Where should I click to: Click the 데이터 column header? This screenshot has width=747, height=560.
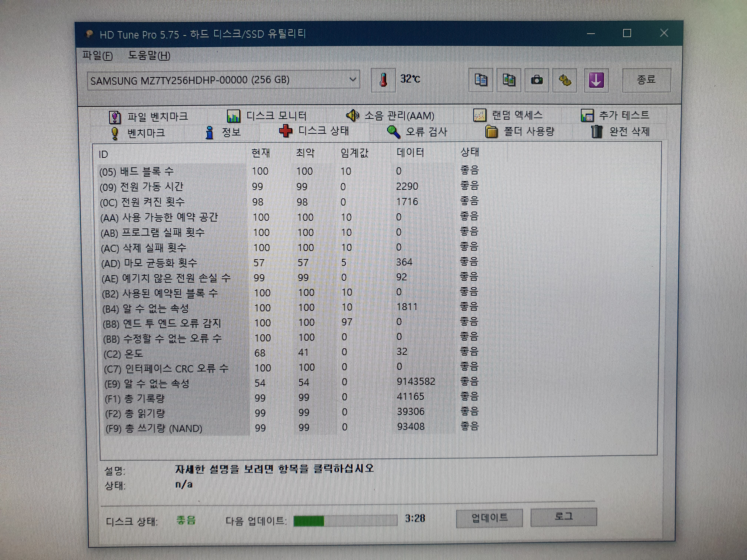(x=410, y=153)
